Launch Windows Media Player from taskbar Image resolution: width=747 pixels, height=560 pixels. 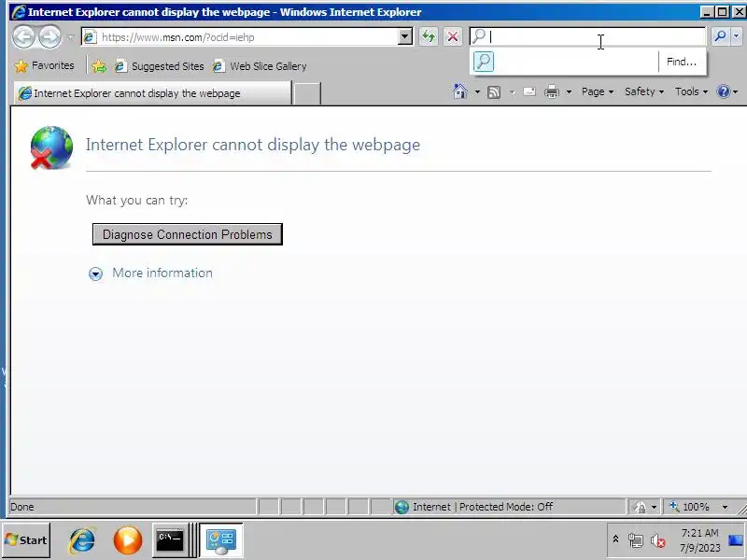click(x=128, y=540)
